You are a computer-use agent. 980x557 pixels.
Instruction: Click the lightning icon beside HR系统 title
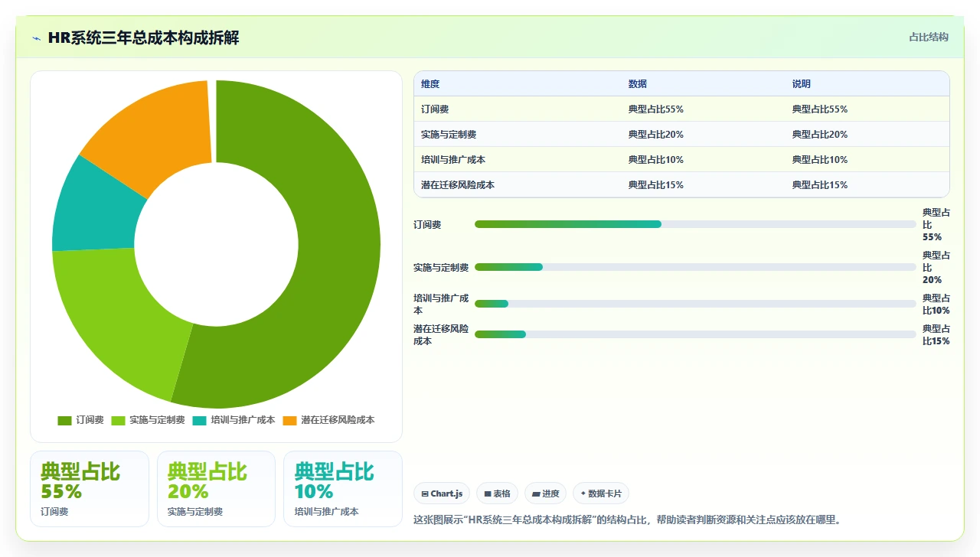[x=37, y=37]
